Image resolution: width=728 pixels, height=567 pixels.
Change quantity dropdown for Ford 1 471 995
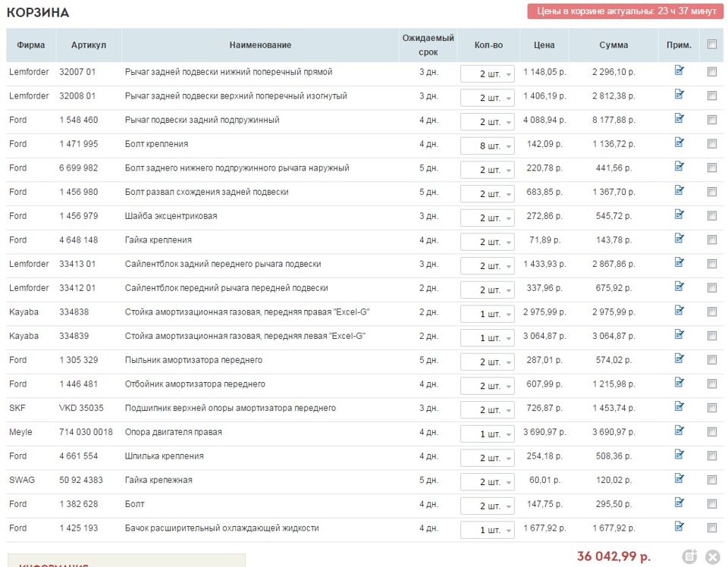coord(488,146)
